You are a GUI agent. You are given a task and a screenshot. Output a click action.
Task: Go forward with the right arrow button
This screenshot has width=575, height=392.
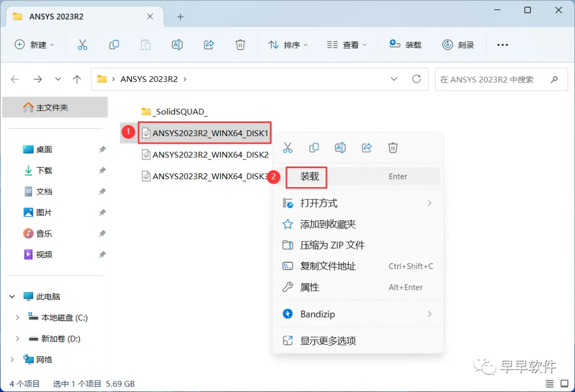click(38, 79)
